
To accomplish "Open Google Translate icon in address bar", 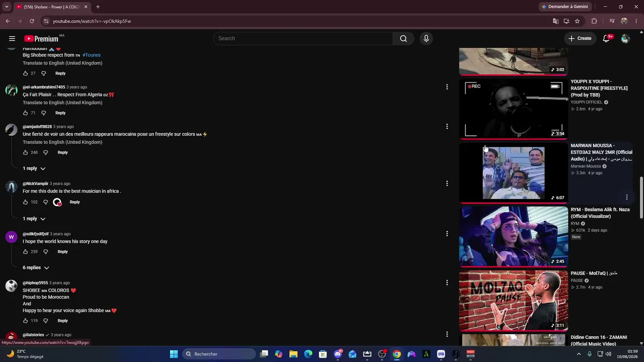I will pyautogui.click(x=555, y=21).
